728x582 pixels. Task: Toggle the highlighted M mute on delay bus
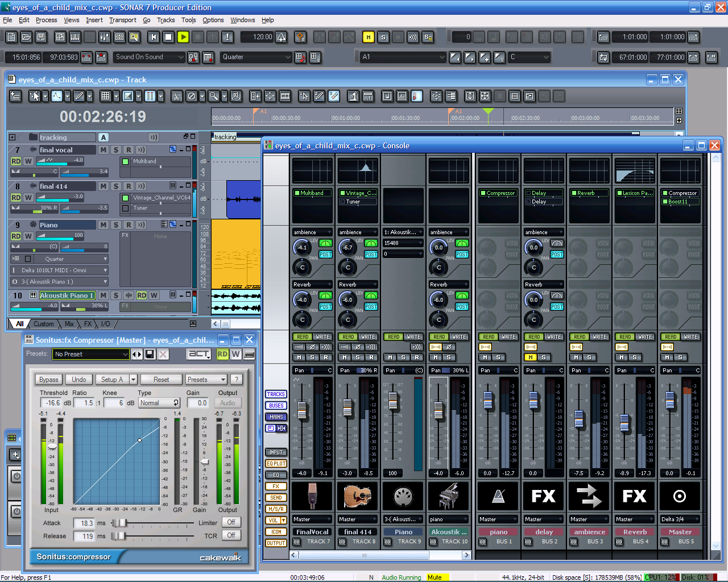[x=530, y=357]
